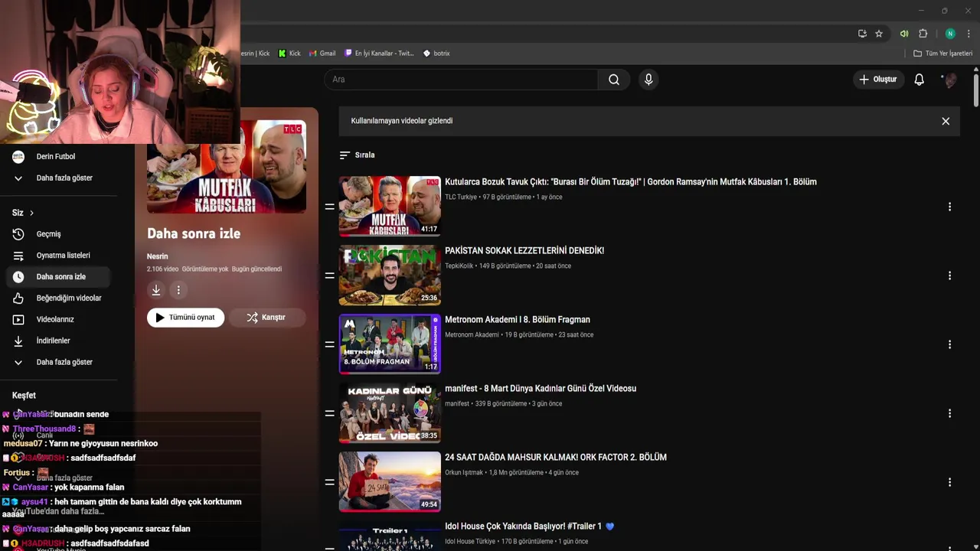Open options for 24 SAAT DAĞDA video
980x551 pixels.
point(949,482)
